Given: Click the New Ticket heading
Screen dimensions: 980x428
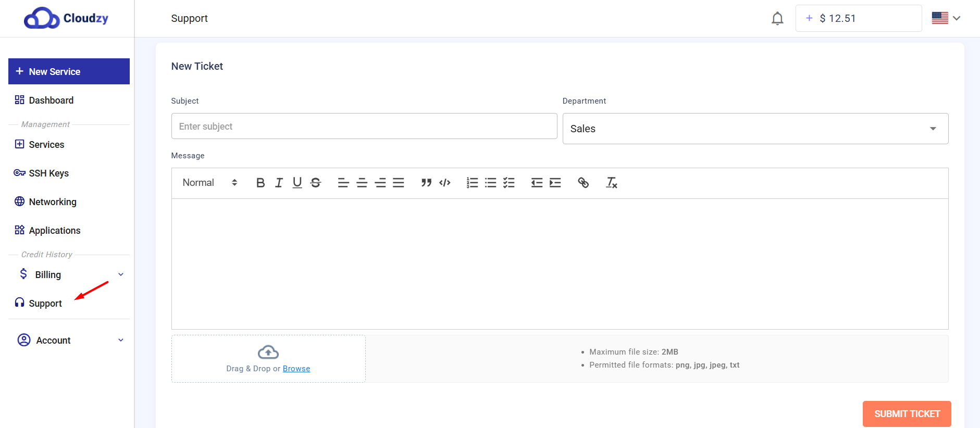Looking at the screenshot, I should pyautogui.click(x=197, y=66).
